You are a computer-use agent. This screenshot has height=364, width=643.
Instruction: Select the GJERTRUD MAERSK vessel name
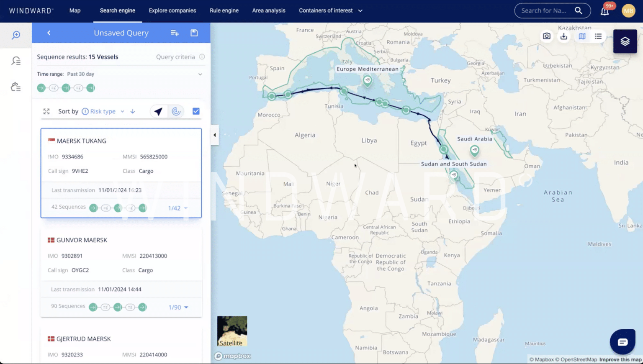pos(84,339)
